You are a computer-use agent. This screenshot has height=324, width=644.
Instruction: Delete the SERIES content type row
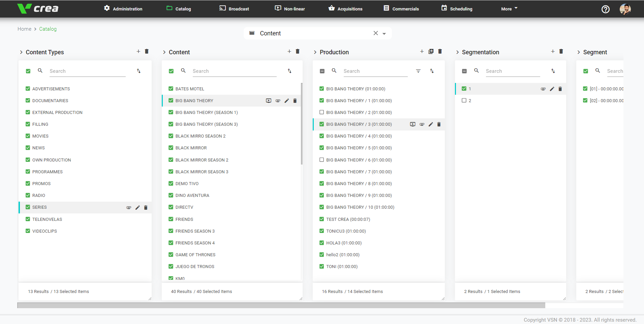click(146, 208)
